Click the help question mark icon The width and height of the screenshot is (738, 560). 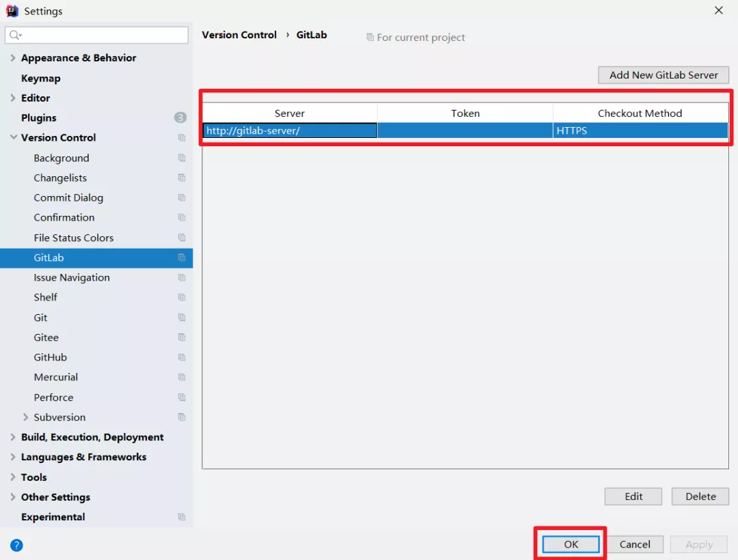pos(16,545)
